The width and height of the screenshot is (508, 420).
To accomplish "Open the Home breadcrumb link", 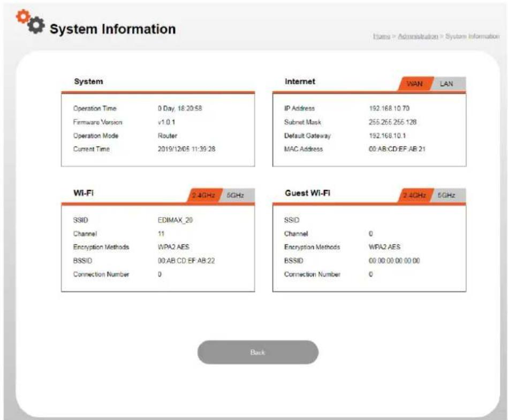I will click(381, 36).
